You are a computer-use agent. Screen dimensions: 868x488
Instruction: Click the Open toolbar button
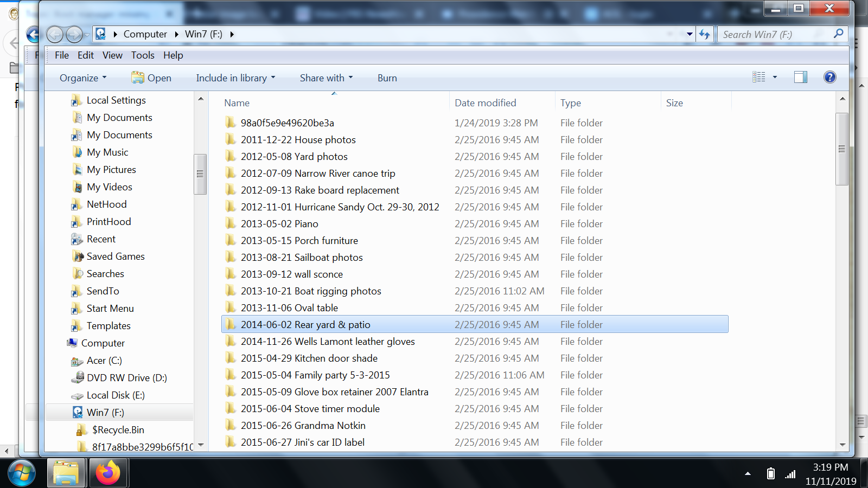tap(151, 78)
